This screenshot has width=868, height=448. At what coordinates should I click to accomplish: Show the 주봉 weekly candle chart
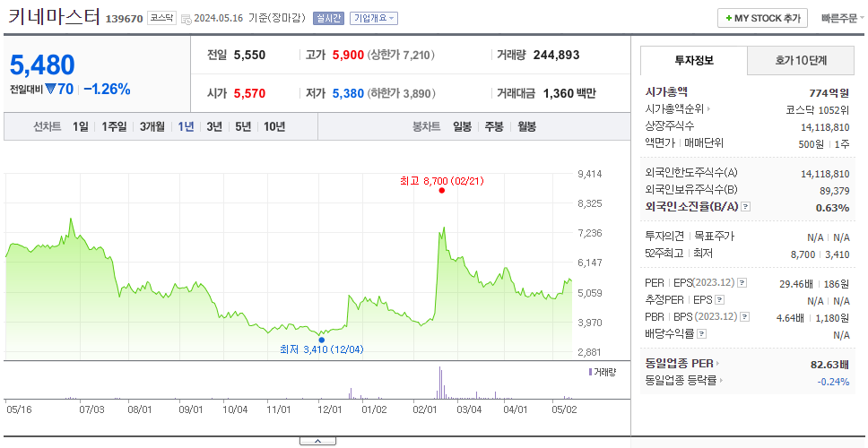494,126
